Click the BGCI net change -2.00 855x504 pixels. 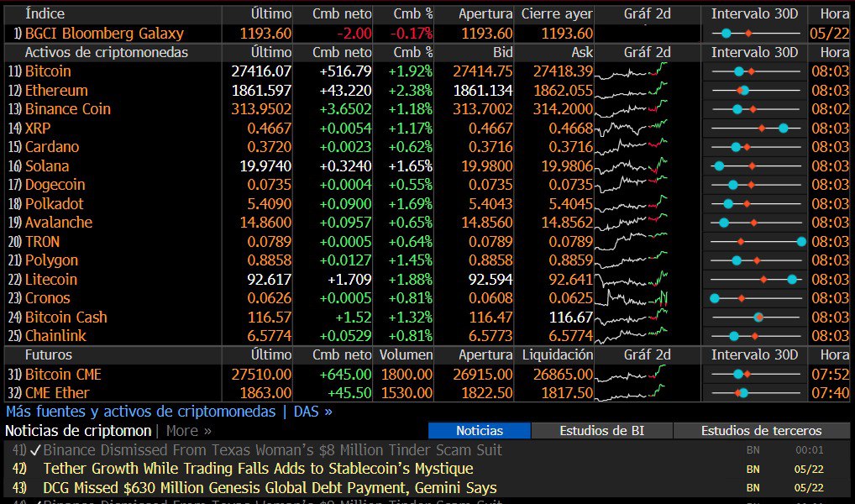[x=354, y=34]
